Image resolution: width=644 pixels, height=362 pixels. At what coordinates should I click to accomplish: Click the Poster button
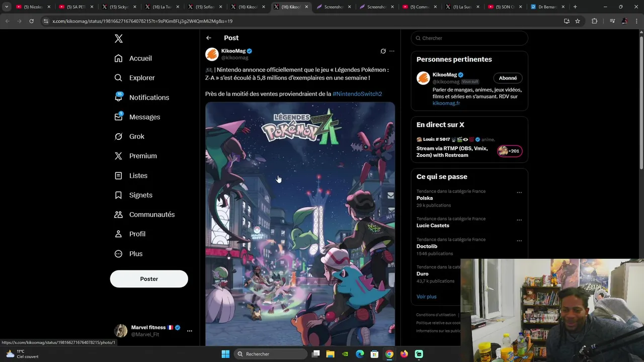(x=149, y=279)
